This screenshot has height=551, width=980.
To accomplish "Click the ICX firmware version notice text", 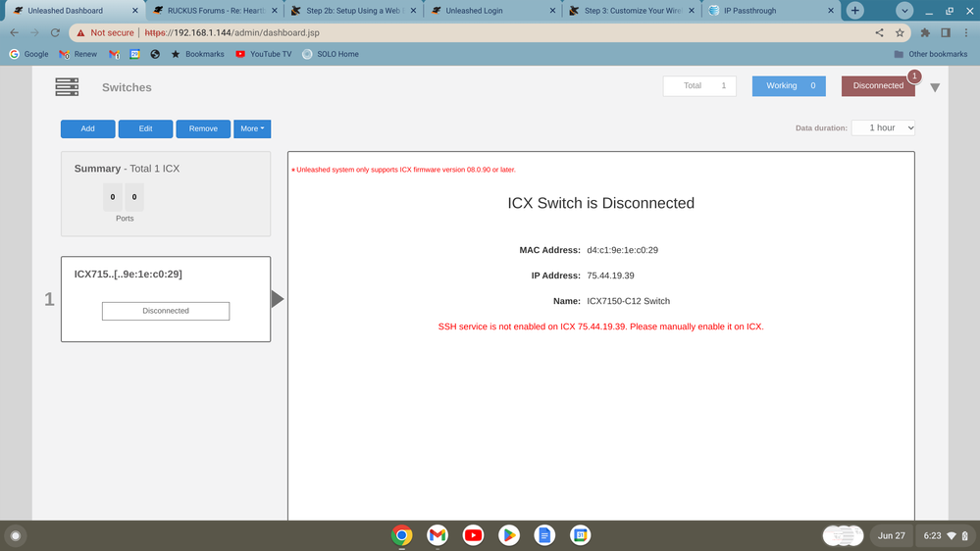I will coord(404,170).
